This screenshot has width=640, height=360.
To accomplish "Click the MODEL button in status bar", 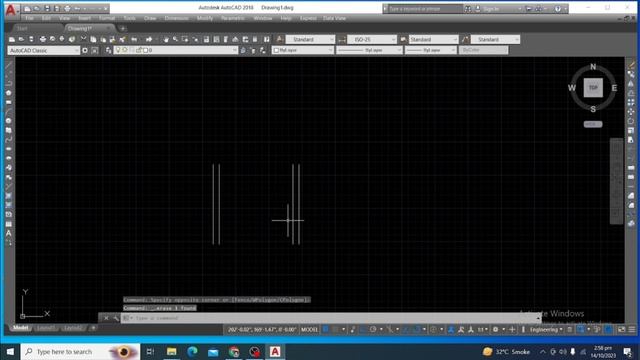I will (x=309, y=329).
